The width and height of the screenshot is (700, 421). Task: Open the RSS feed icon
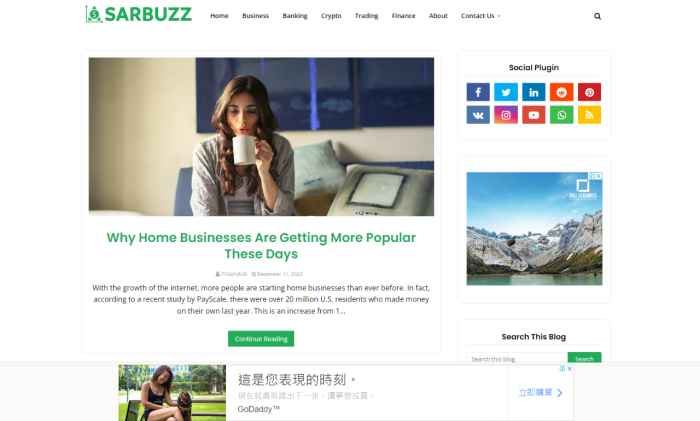point(589,115)
